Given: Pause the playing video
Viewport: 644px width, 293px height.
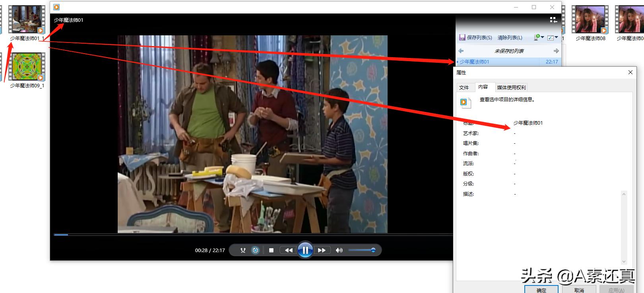Looking at the screenshot, I should pyautogui.click(x=305, y=250).
